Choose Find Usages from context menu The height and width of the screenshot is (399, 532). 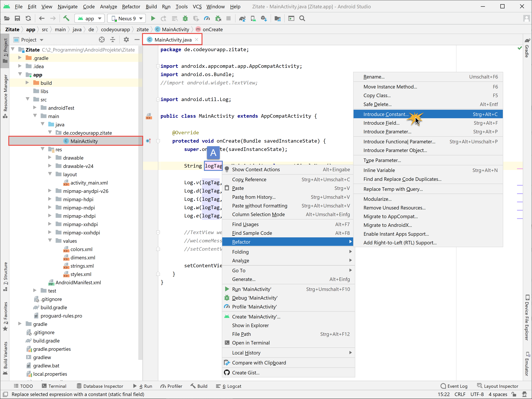(x=288, y=224)
